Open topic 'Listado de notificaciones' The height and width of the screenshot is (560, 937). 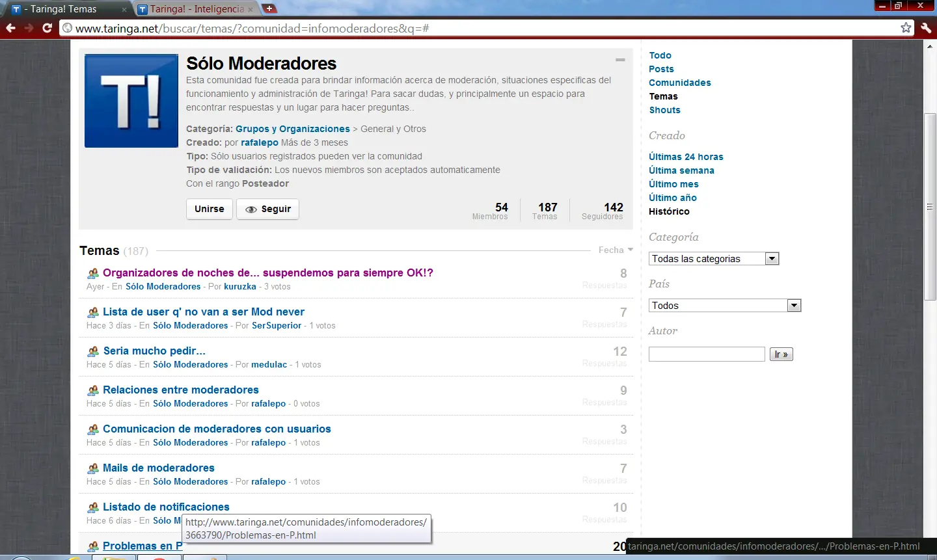pos(166,507)
